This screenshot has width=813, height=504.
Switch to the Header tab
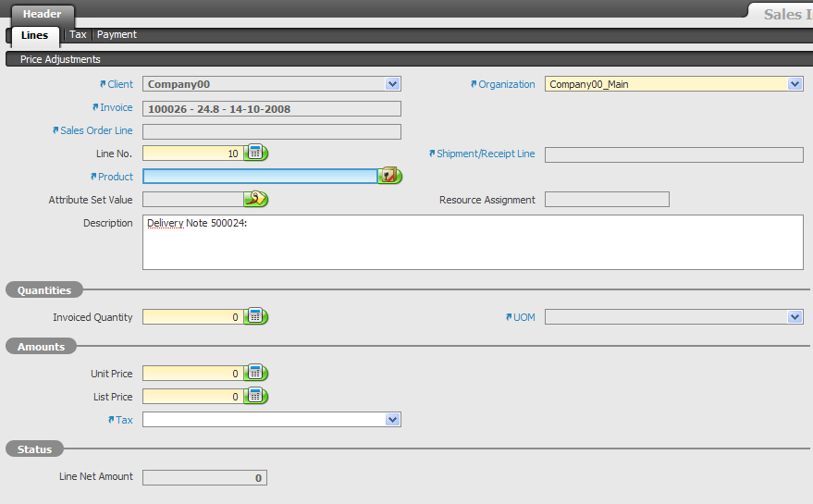pyautogui.click(x=42, y=14)
